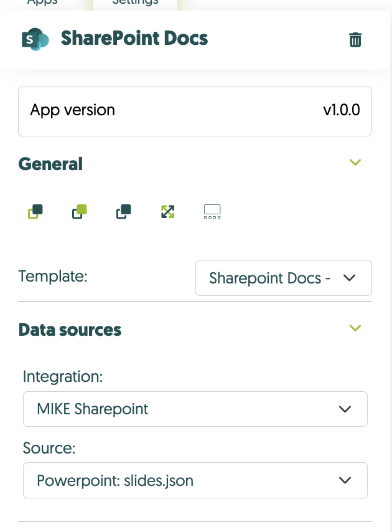
Task: Click the General section heading
Action: coord(50,164)
